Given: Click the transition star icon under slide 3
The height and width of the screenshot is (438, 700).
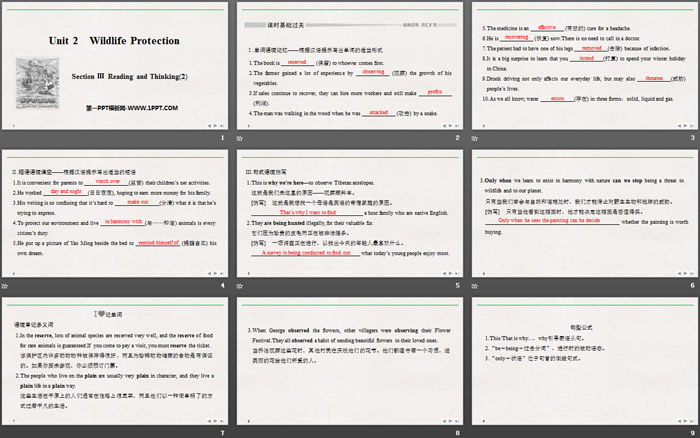Looking at the screenshot, I should 475,138.
